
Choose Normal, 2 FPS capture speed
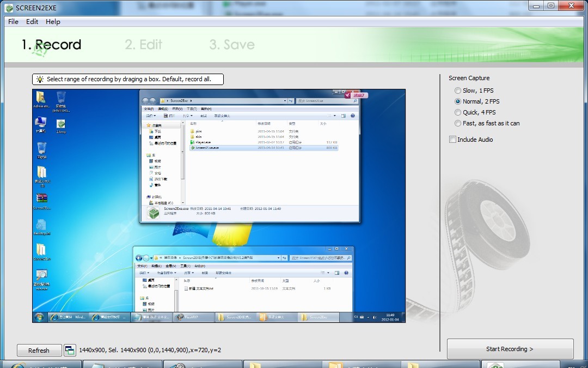pyautogui.click(x=458, y=101)
